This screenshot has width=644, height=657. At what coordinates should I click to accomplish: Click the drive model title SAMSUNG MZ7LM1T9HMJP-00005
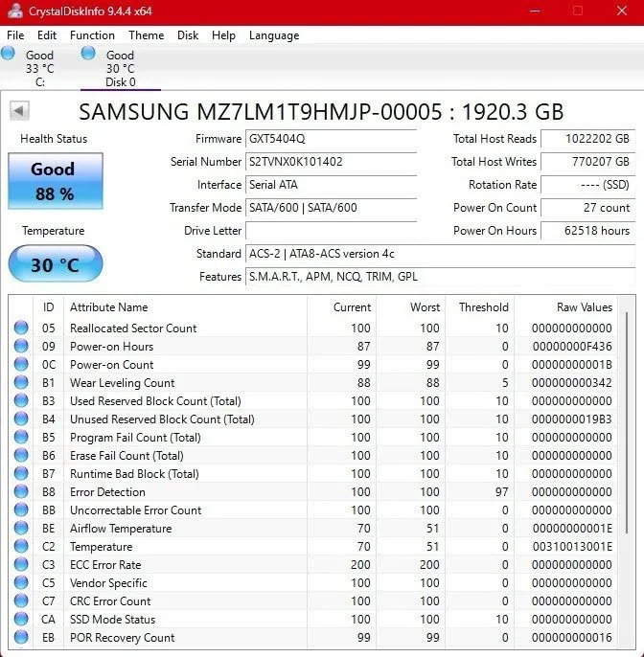click(261, 112)
